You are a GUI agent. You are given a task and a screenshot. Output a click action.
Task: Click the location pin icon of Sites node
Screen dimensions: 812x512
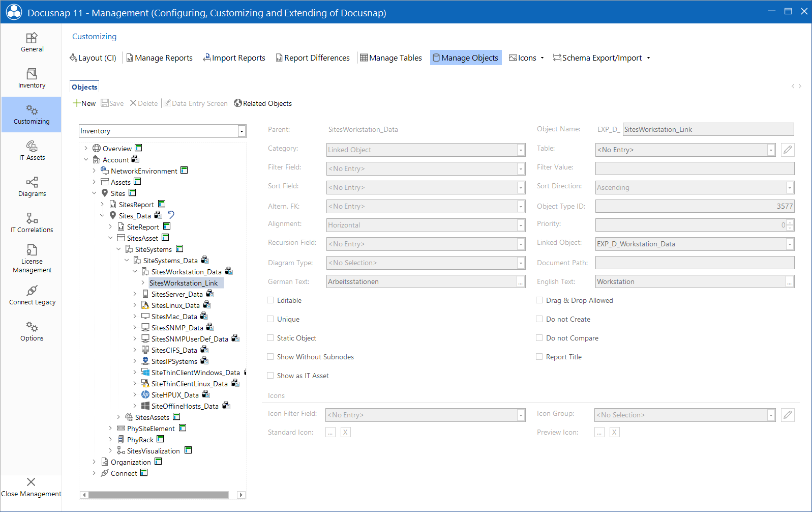[105, 193]
